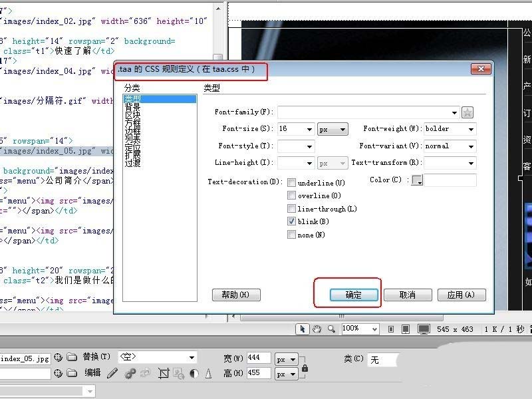The width and height of the screenshot is (532, 399).
Task: Click the 高(H) height field with 455
Action: [x=259, y=373]
